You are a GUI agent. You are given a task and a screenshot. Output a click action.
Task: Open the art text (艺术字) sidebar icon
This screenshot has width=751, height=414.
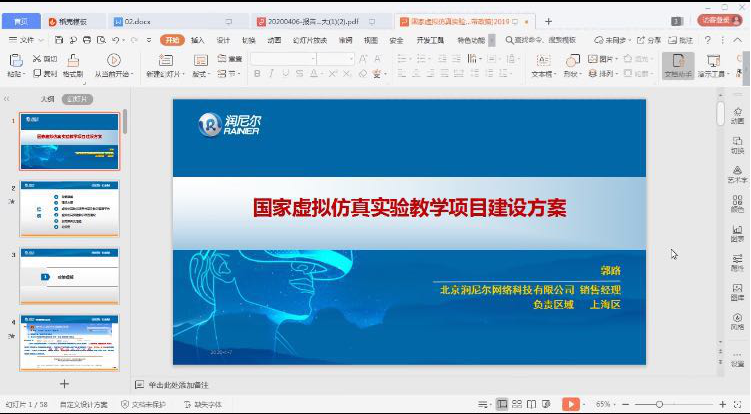737,168
